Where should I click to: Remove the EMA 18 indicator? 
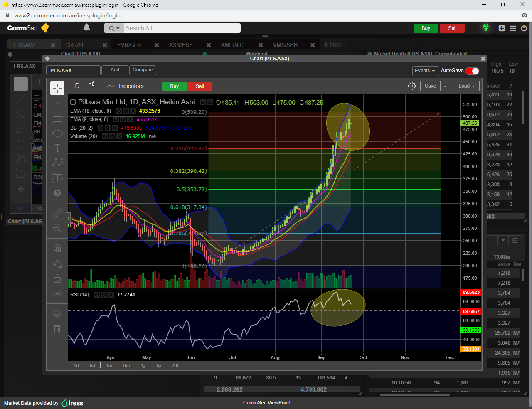click(133, 111)
